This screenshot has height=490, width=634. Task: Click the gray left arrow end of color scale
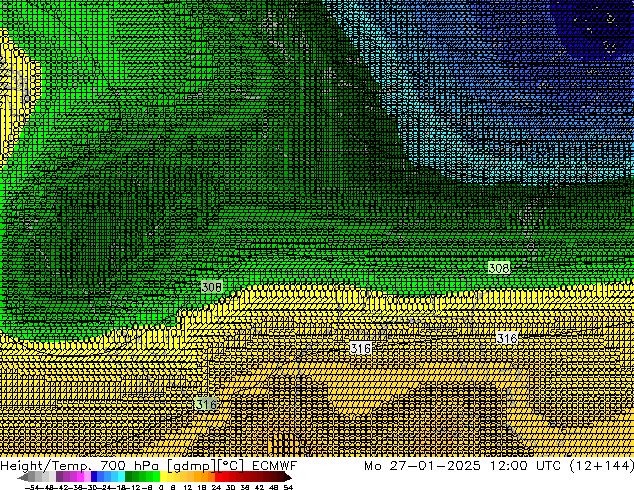click(23, 477)
